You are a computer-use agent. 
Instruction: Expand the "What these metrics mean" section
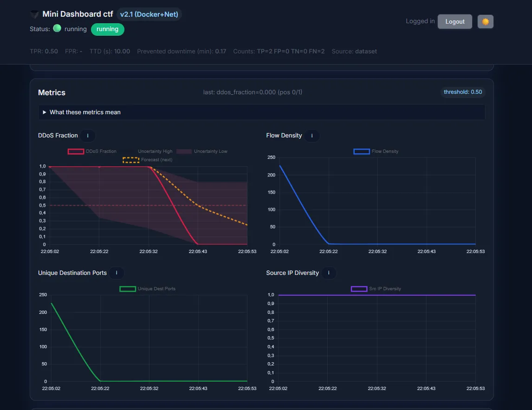click(x=82, y=112)
